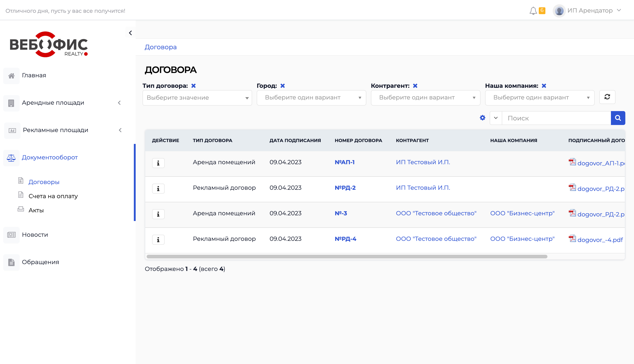Click the search magnifier button
634x364 pixels.
point(618,118)
